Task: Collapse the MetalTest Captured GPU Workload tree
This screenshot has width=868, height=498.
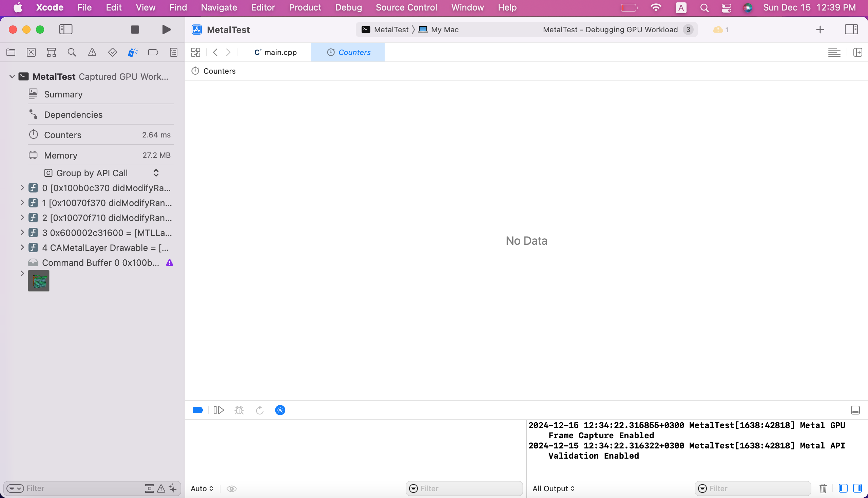Action: click(12, 77)
